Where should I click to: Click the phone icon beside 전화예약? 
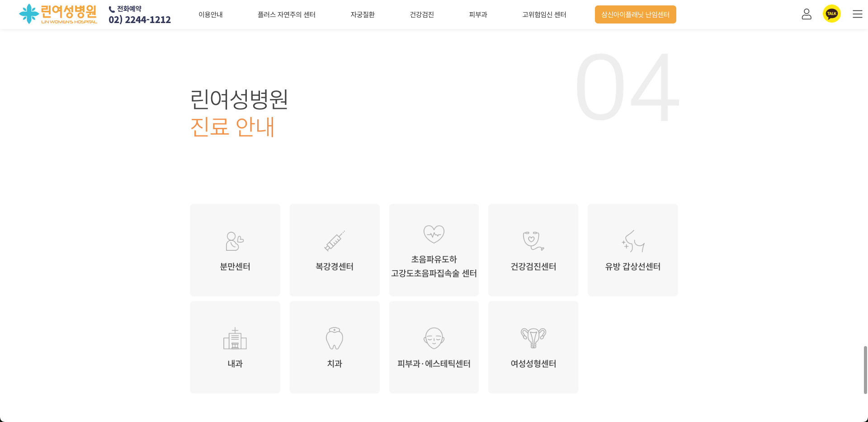[x=112, y=9]
